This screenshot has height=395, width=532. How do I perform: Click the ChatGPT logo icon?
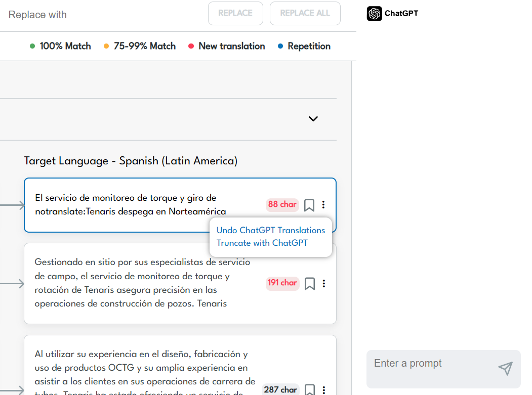pyautogui.click(x=375, y=14)
